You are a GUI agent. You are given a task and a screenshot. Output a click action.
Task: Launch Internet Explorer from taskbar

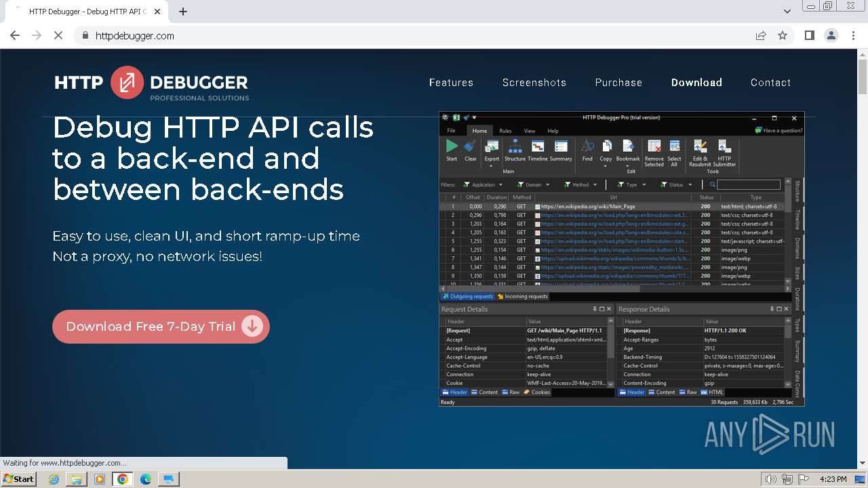[x=54, y=479]
